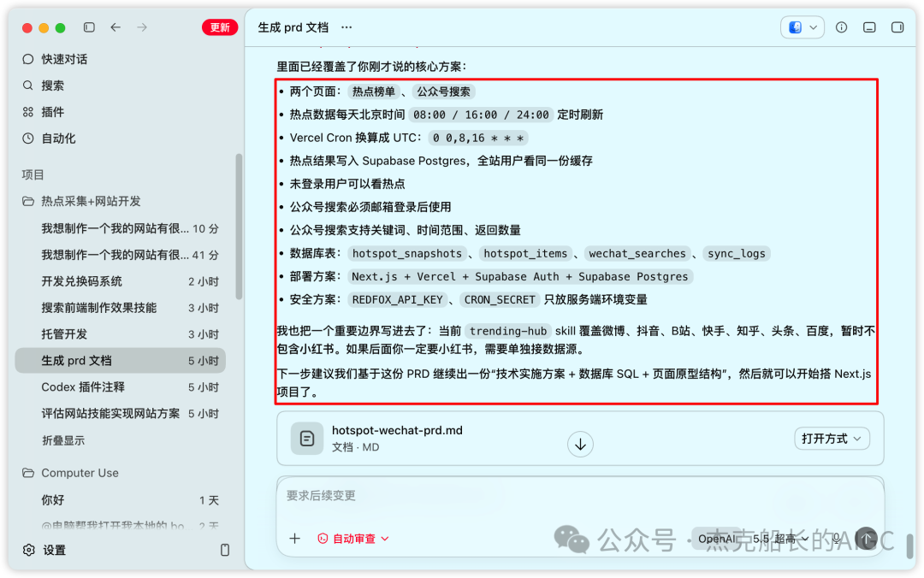
Task: Toggle the bottom panel icon in header
Action: [x=869, y=27]
